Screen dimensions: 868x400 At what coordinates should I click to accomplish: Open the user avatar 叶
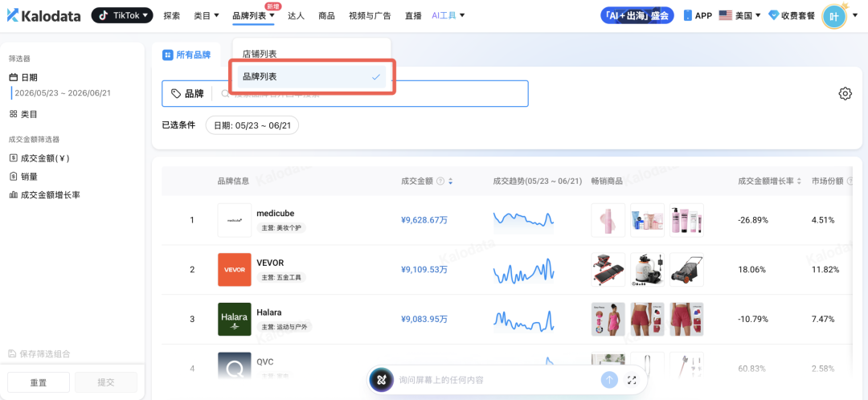(833, 17)
